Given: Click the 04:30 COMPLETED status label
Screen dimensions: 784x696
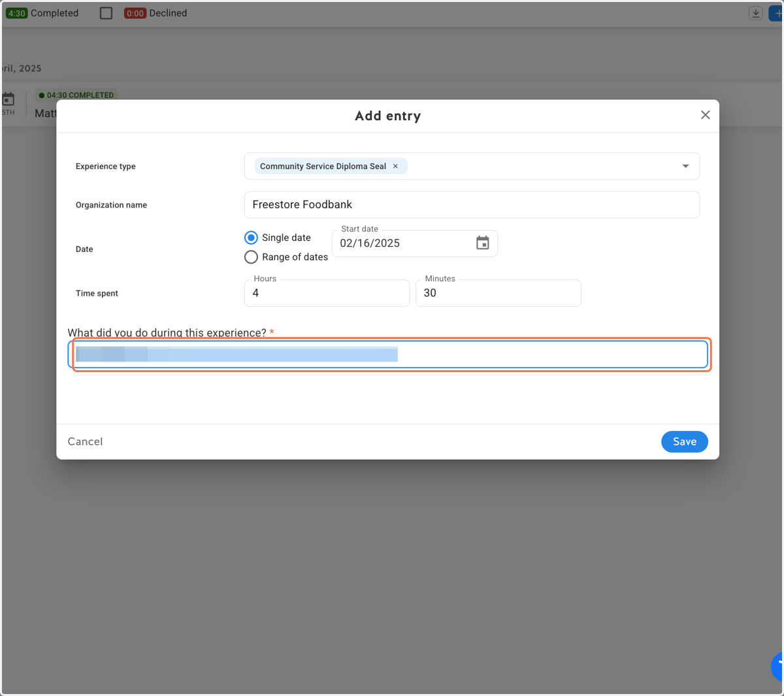Looking at the screenshot, I should [x=76, y=95].
